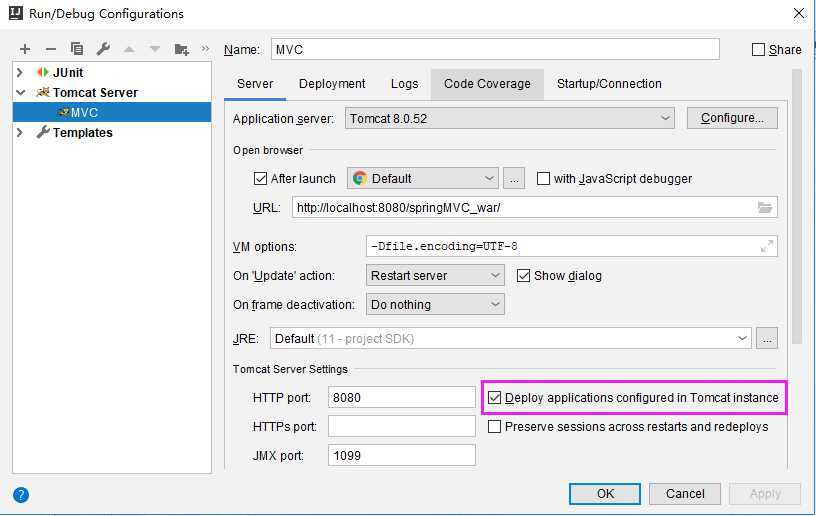Create new folder icon in toolbar
This screenshot has width=816, height=516.
[x=181, y=49]
